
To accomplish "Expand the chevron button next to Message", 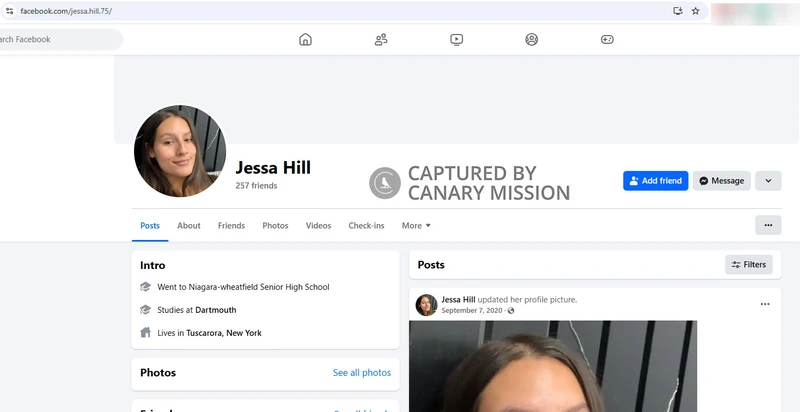I will coord(768,181).
